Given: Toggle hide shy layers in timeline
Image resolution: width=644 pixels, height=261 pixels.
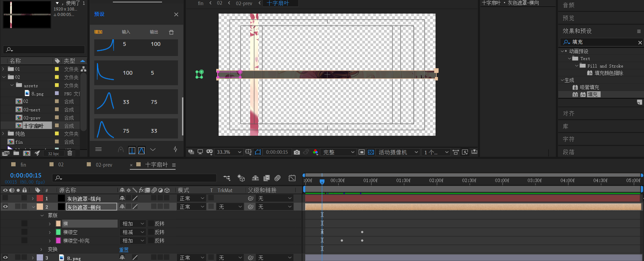Looking at the screenshot, I should (x=255, y=178).
